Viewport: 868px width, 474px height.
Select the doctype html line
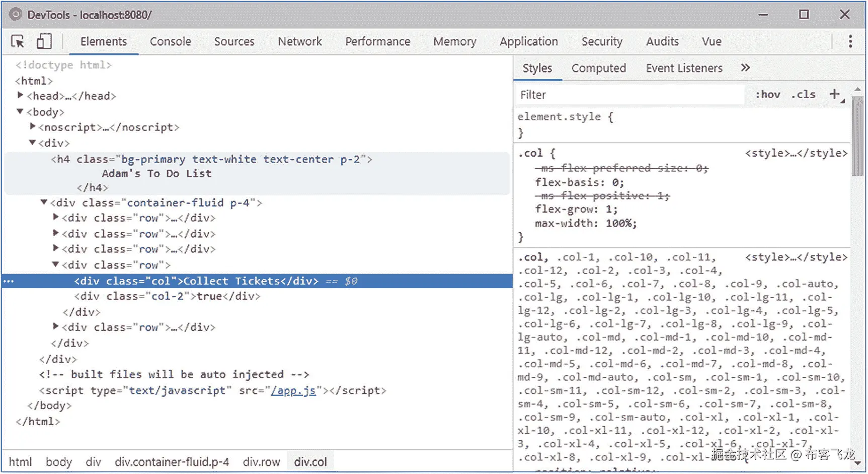(x=63, y=65)
